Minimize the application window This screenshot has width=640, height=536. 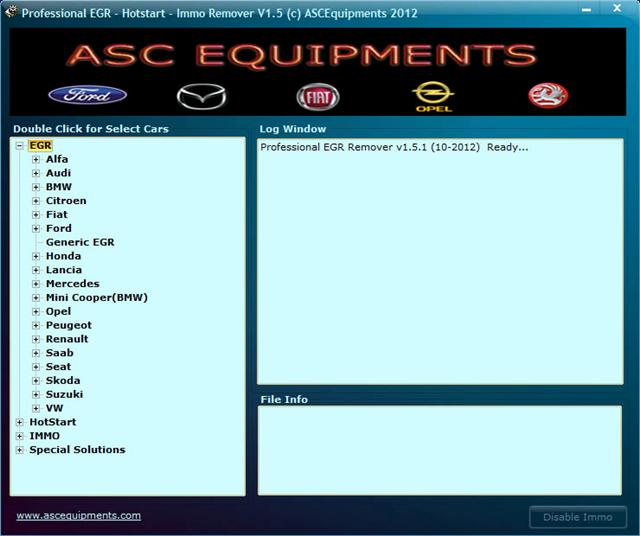click(587, 9)
